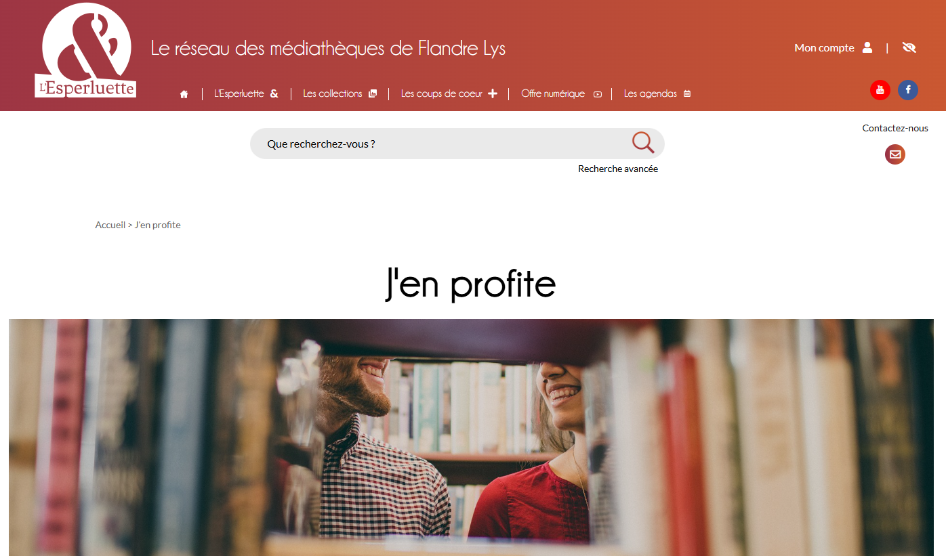Go to Accueil in breadcrumb
The image size is (946, 560).
click(110, 225)
